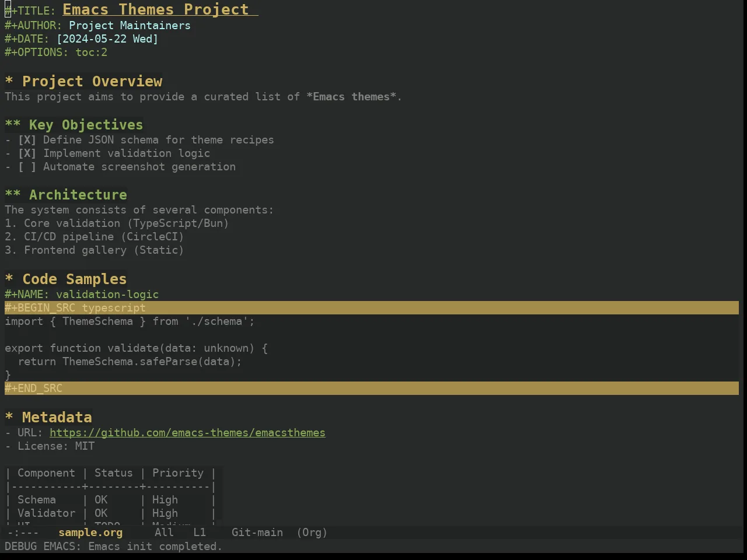Click the All position indicator in mode line
This screenshot has width=747, height=560.
click(164, 533)
